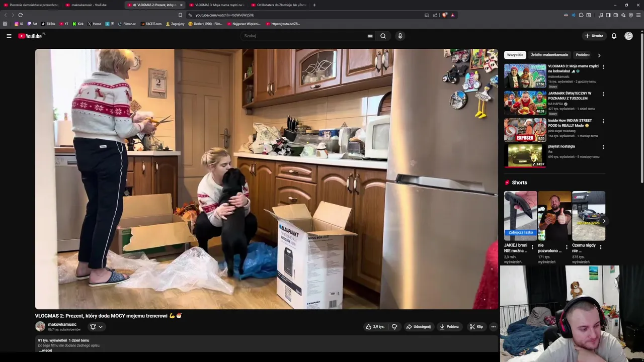Start voice search with microphone icon

pyautogui.click(x=400, y=36)
